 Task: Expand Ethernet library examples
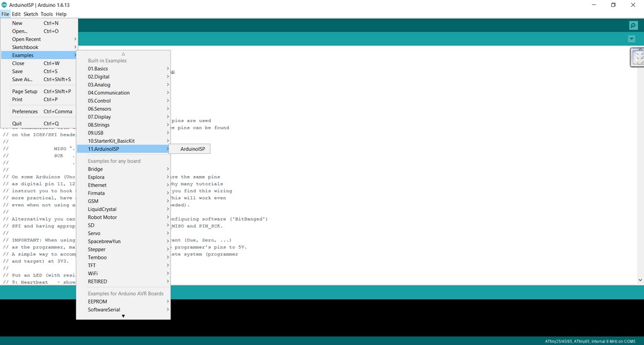(x=123, y=185)
